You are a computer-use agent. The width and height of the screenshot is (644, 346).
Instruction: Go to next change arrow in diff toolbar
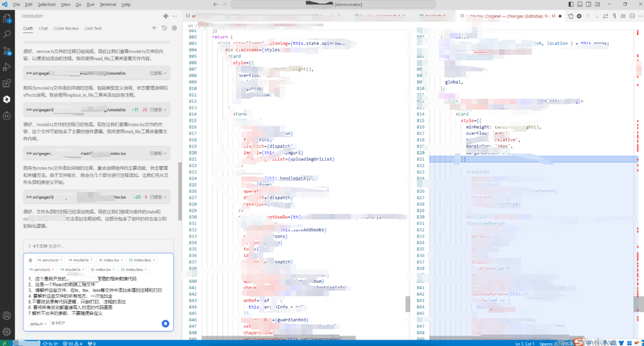(597, 16)
